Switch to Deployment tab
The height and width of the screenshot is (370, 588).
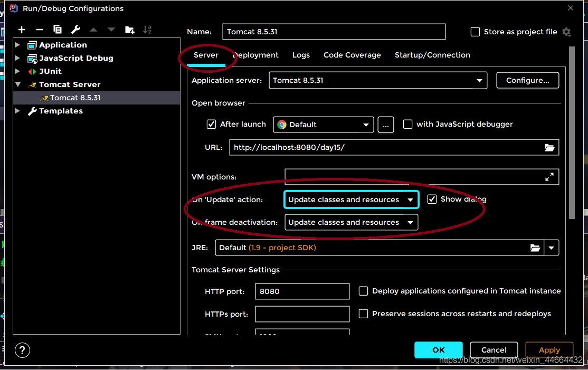pos(255,55)
